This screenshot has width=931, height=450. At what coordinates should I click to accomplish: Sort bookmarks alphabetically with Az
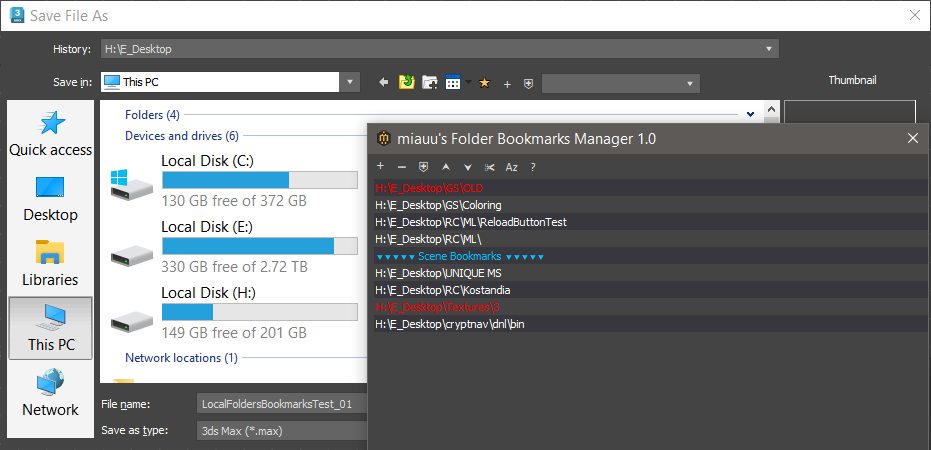pyautogui.click(x=511, y=167)
